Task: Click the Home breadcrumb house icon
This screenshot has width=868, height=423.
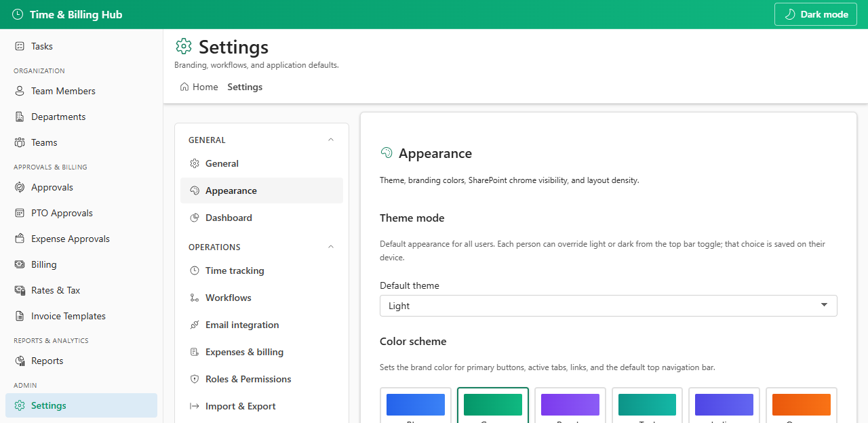Action: [184, 87]
